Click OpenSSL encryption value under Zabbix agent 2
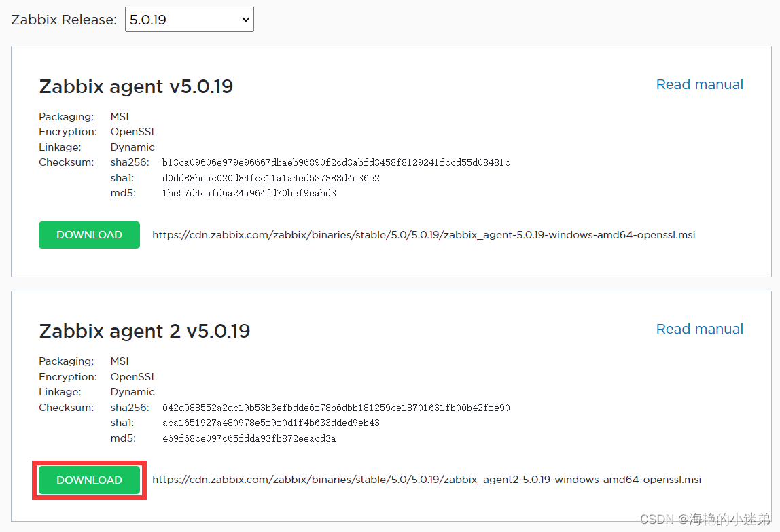Image resolution: width=780 pixels, height=532 pixels. point(134,376)
